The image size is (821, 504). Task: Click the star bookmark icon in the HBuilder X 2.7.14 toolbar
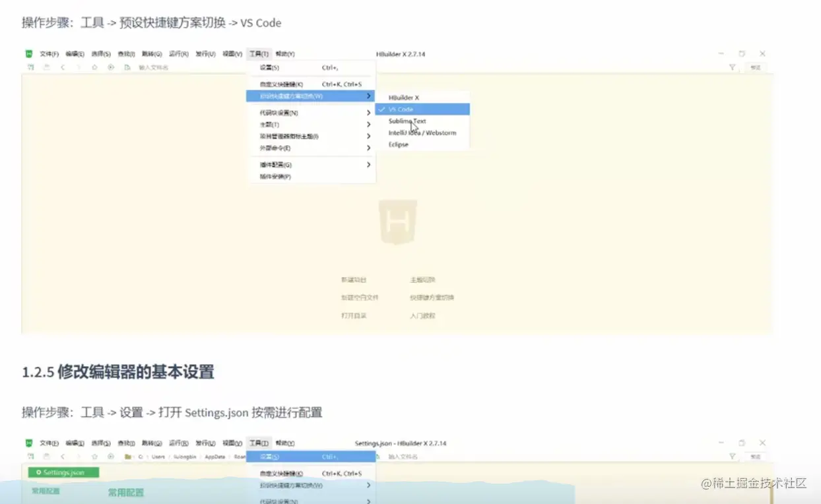click(x=94, y=67)
